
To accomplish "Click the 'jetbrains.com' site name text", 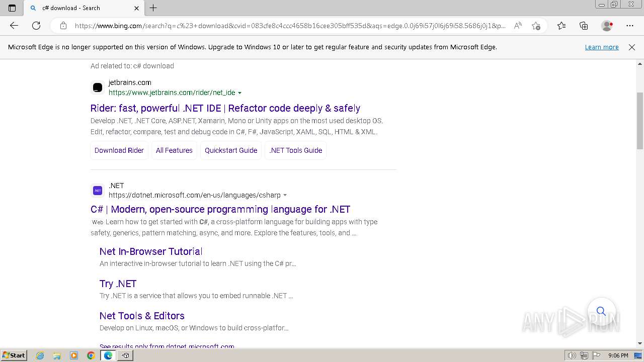I will [130, 82].
